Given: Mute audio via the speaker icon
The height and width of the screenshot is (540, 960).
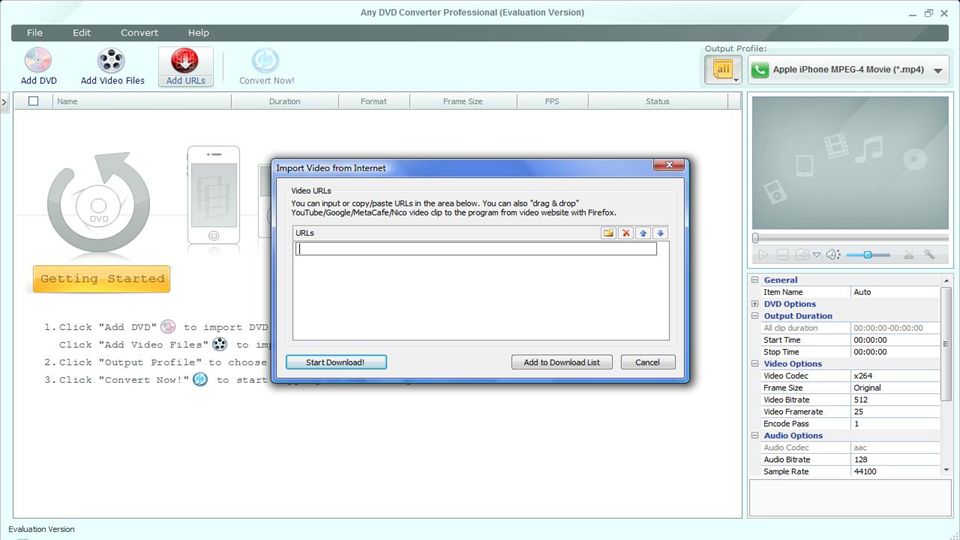Looking at the screenshot, I should (x=833, y=255).
